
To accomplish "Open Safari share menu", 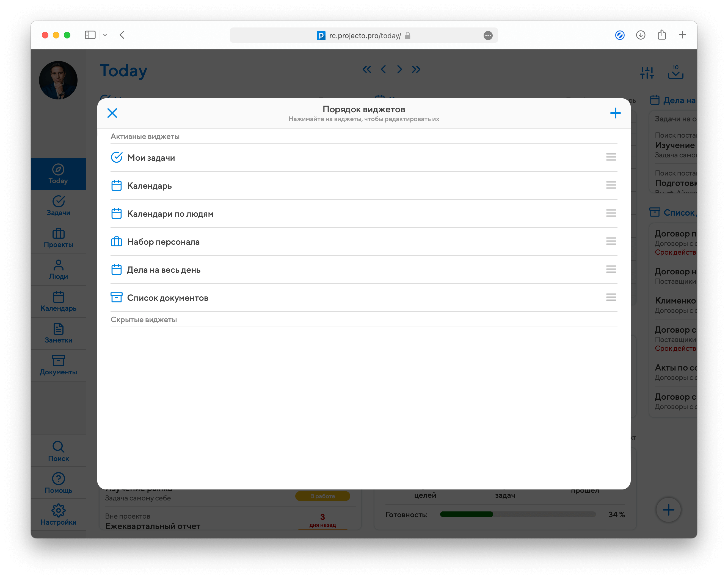I will (661, 35).
